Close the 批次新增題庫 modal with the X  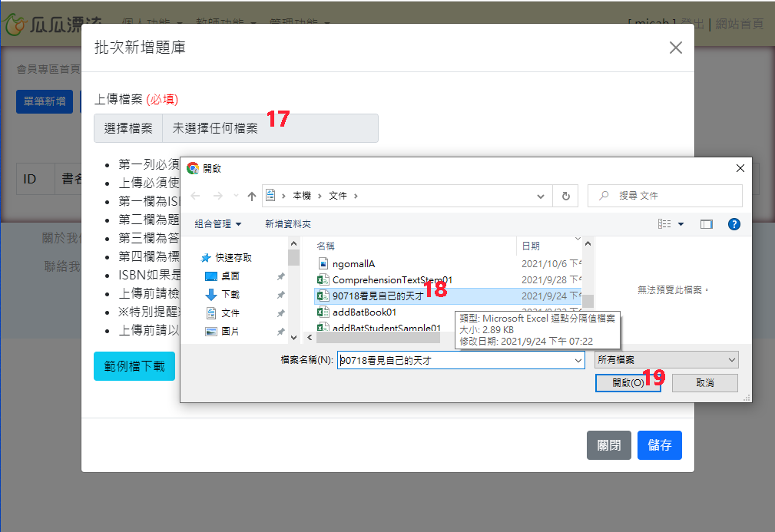pyautogui.click(x=676, y=48)
